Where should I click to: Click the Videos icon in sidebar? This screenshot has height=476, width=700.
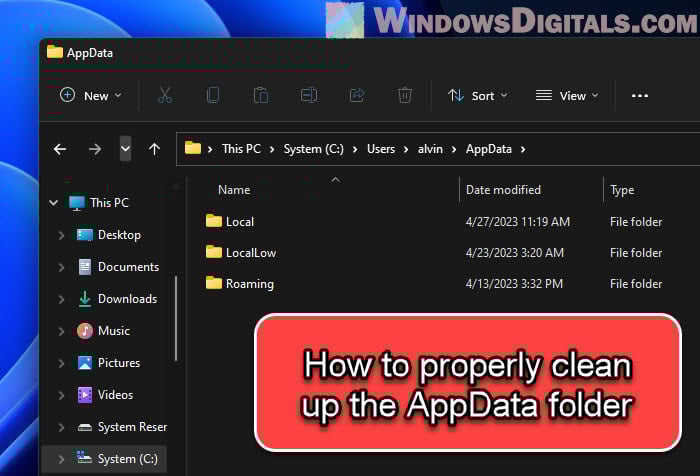click(85, 395)
